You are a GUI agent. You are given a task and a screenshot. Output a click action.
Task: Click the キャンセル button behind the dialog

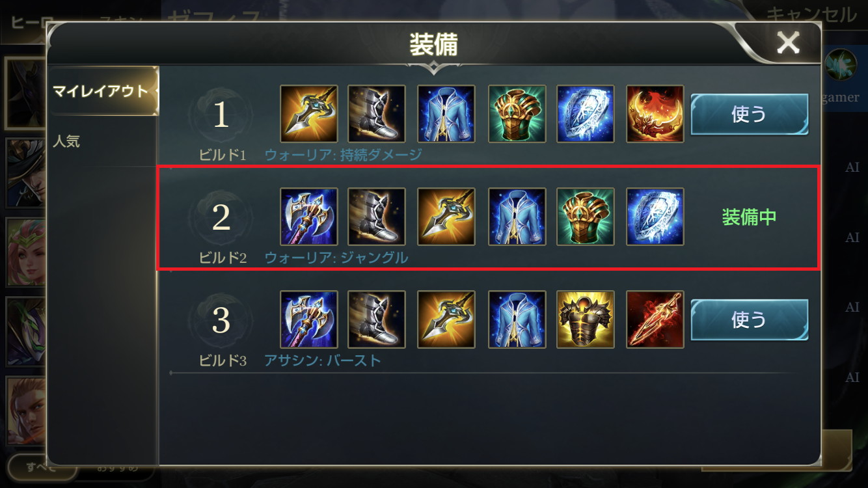(811, 14)
